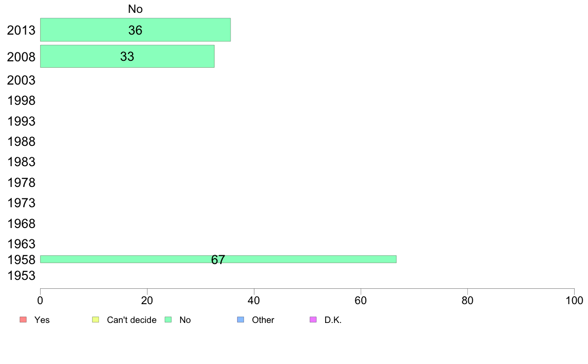Image resolution: width=588 pixels, height=364 pixels.
Task: Click the 0 tick label on axis
Action: (x=40, y=300)
